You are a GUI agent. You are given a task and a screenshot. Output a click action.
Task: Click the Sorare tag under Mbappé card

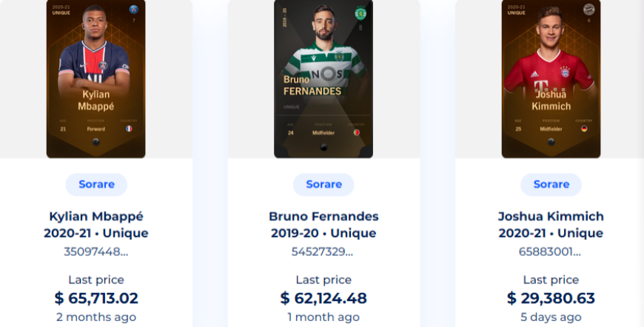96,184
